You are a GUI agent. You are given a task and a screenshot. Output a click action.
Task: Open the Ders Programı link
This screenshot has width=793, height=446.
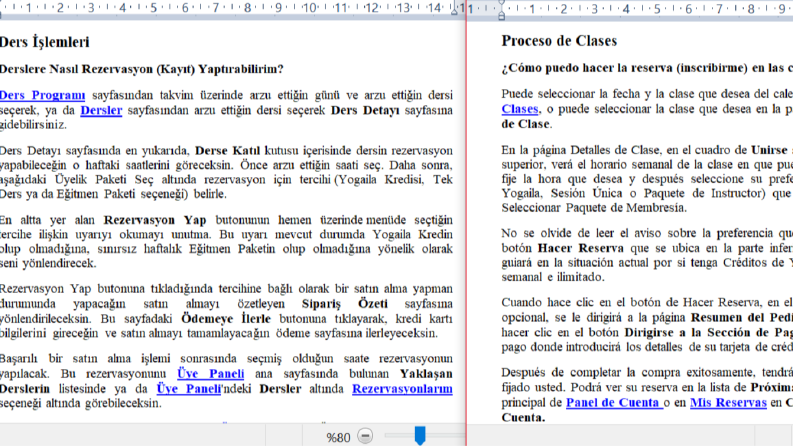[x=42, y=95]
